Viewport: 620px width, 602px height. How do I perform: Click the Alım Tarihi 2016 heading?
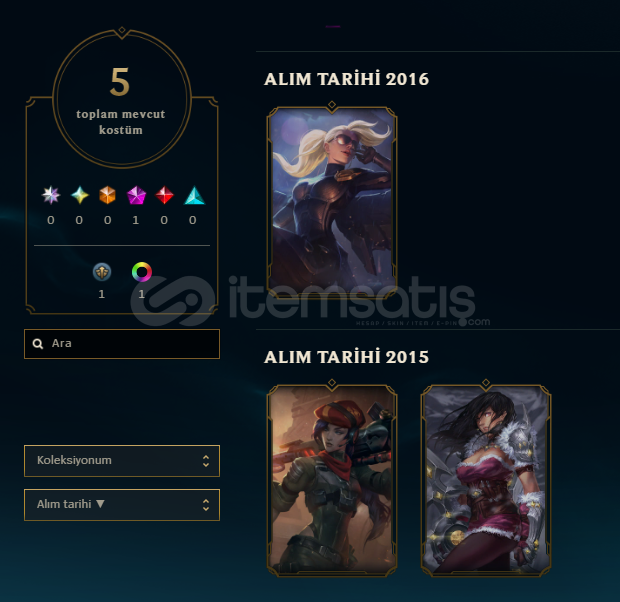[346, 79]
